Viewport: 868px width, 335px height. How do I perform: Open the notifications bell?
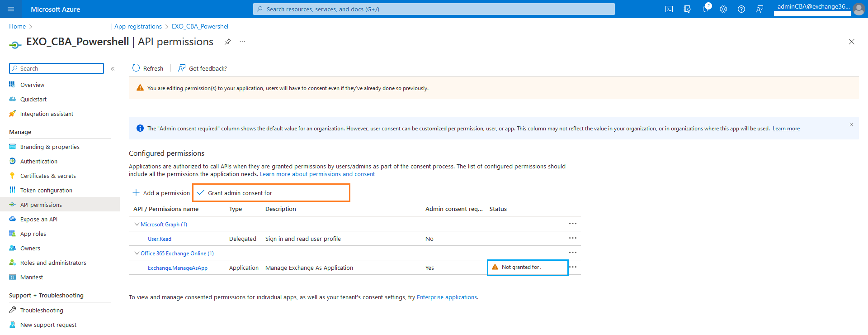pos(705,9)
